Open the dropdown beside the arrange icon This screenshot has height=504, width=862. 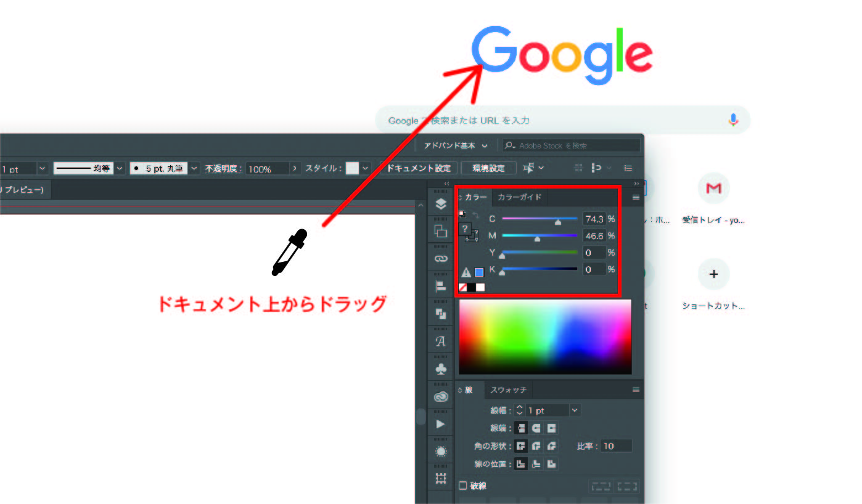(541, 168)
